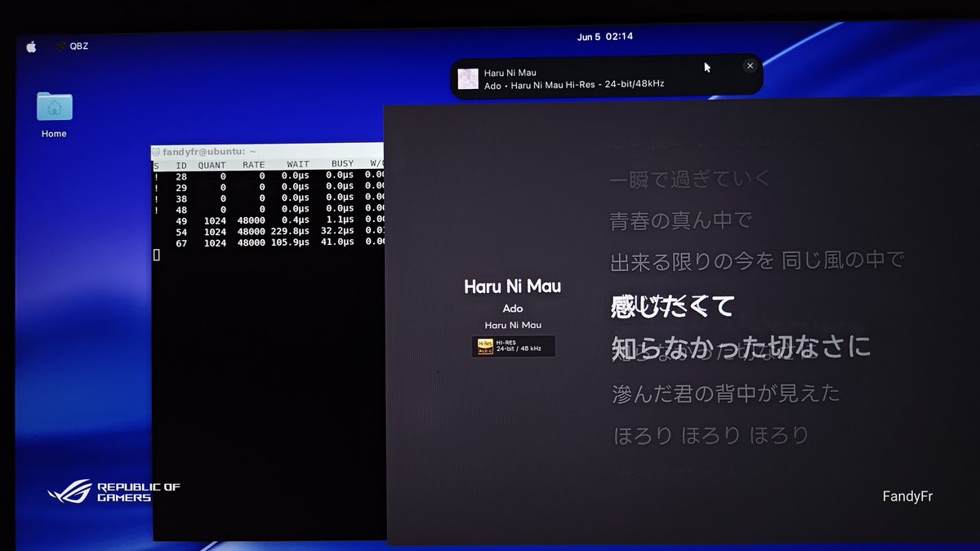
Task: Click the song title Haru Ni Mau
Action: click(x=513, y=287)
